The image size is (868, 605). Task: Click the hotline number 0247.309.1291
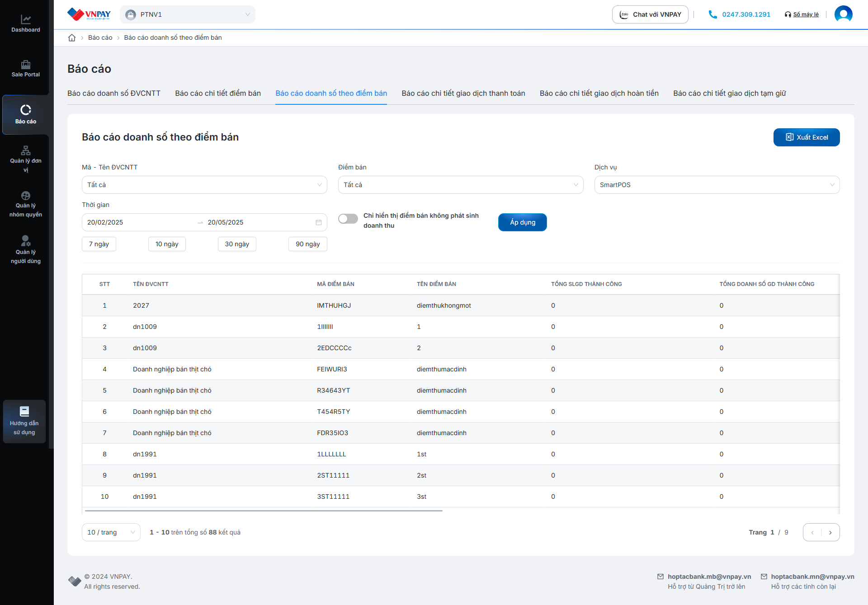coord(746,14)
